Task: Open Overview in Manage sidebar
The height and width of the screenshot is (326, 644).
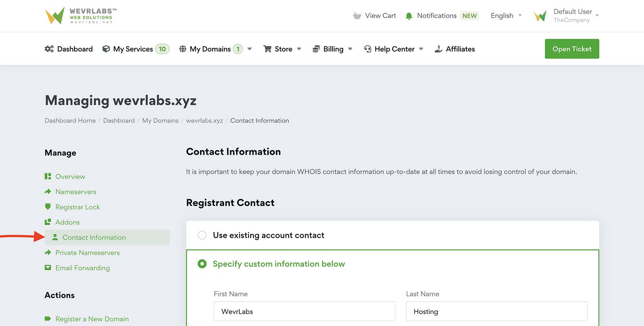Action: coord(70,176)
